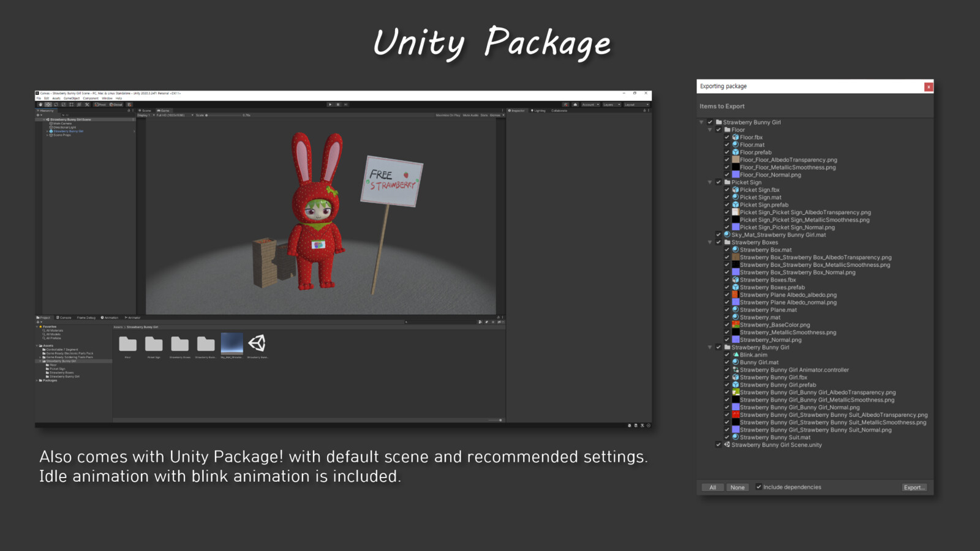
Task: Click the Export... button
Action: pos(914,487)
